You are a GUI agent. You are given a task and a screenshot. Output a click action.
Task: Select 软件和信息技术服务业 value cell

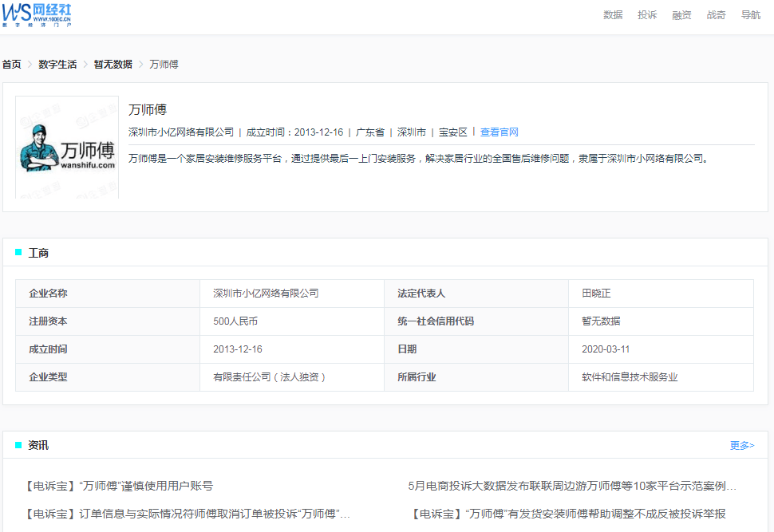[661, 377]
